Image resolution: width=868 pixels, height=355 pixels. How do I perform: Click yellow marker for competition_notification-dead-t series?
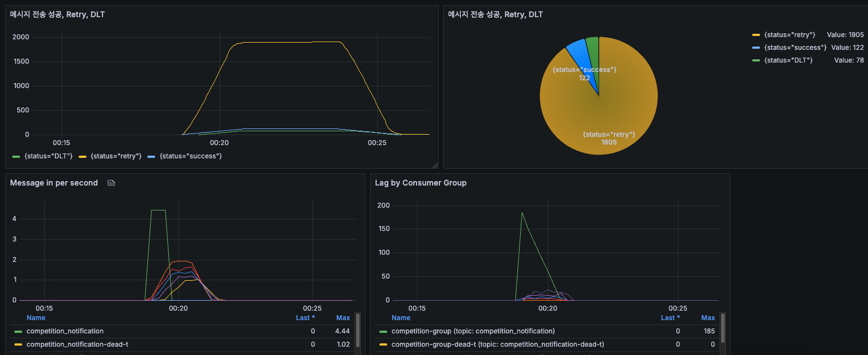tap(18, 344)
